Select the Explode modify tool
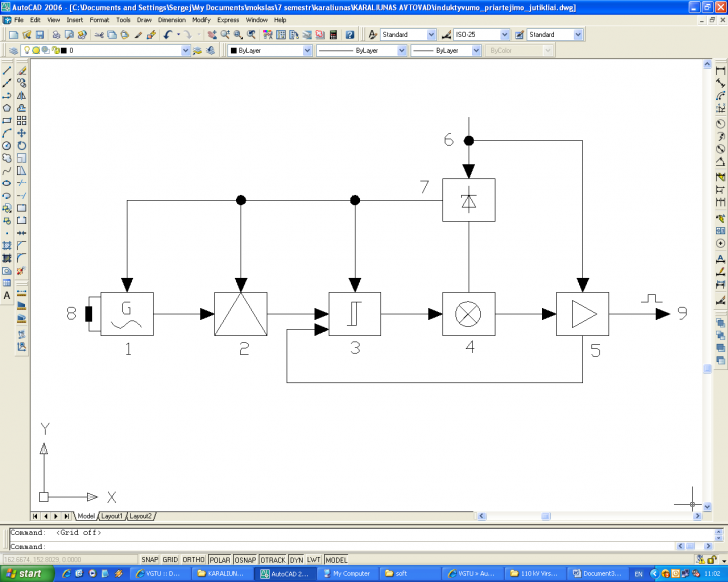 (x=21, y=271)
